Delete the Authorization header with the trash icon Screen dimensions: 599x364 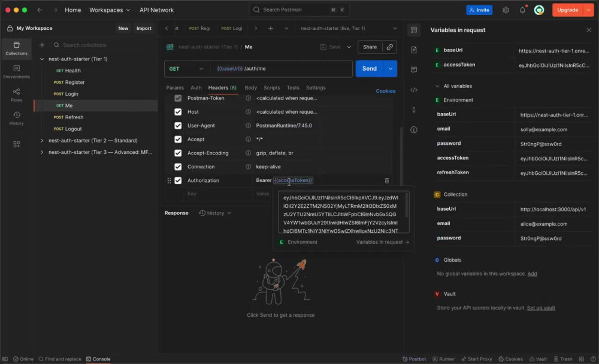pyautogui.click(x=386, y=180)
